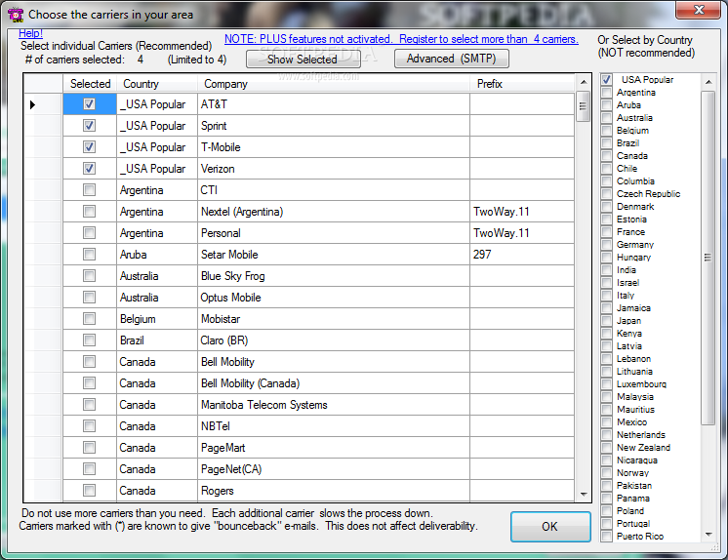
Task: Sort by the Country column header
Action: click(157, 84)
